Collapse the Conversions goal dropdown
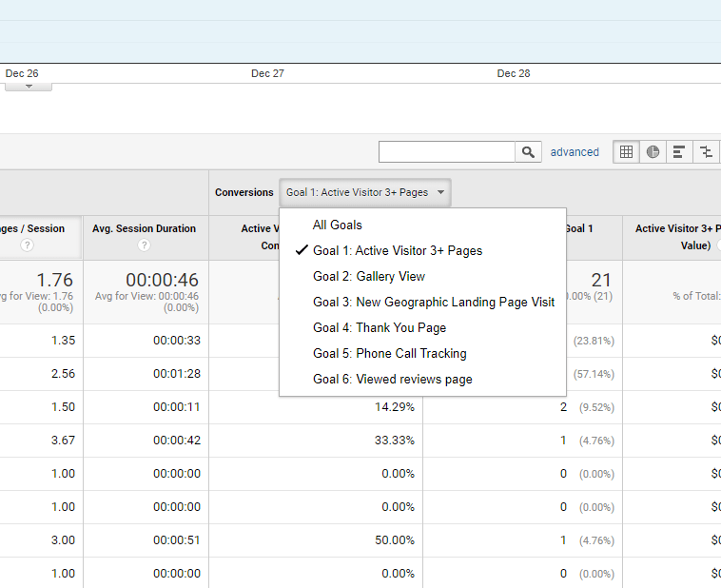721x588 pixels. coord(365,192)
